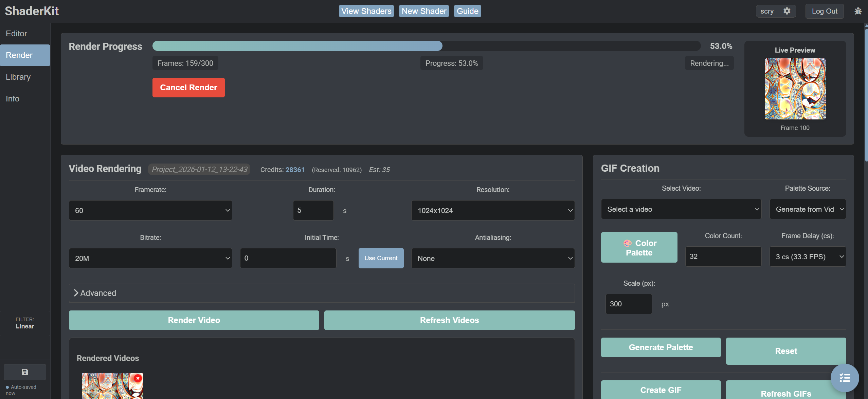This screenshot has height=399, width=868.
Task: Click the save icon in the left sidebar
Action: point(24,372)
